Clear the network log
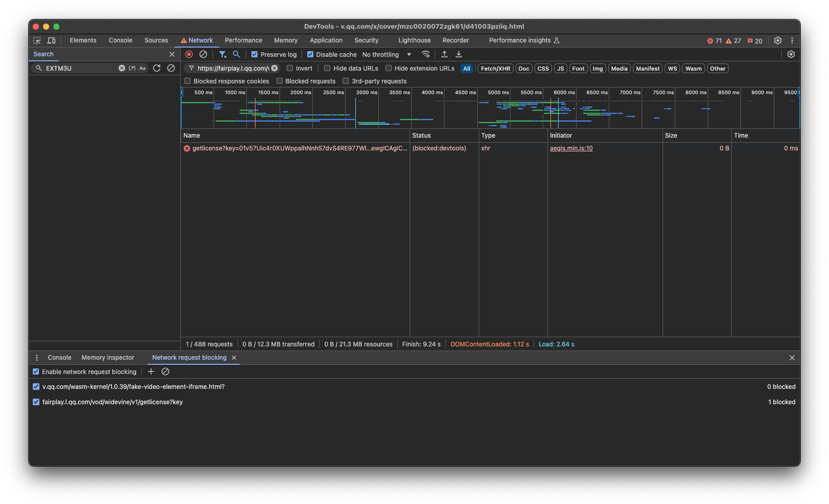Viewport: 829px width, 504px height. pos(203,54)
